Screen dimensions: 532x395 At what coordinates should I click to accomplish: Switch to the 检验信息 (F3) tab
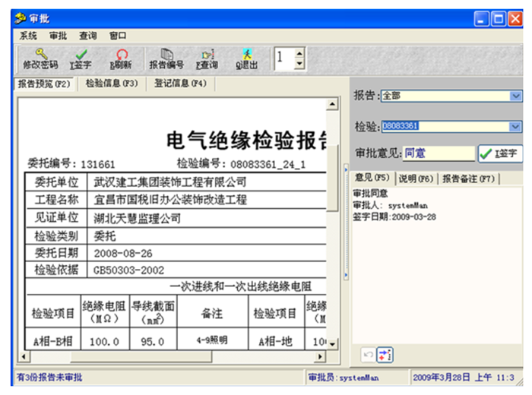coord(112,84)
